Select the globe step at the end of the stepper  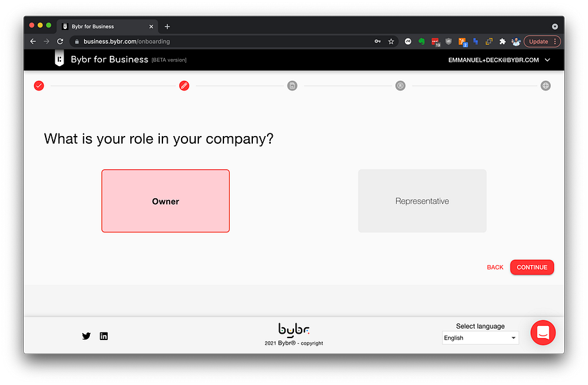(x=545, y=85)
